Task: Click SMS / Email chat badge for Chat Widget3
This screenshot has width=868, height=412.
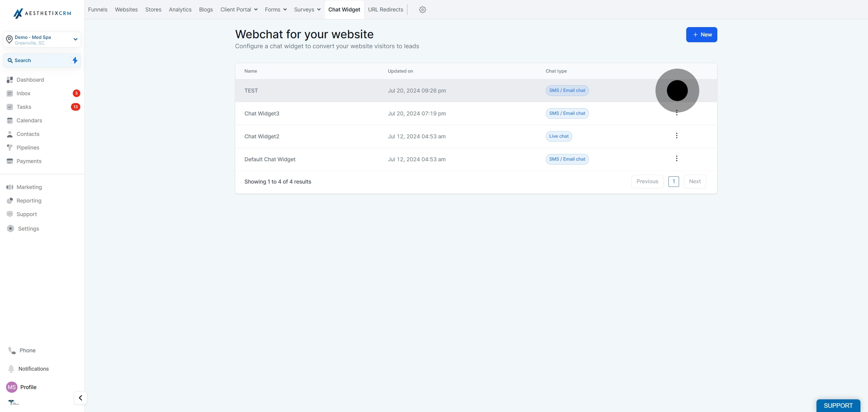Action: [567, 114]
